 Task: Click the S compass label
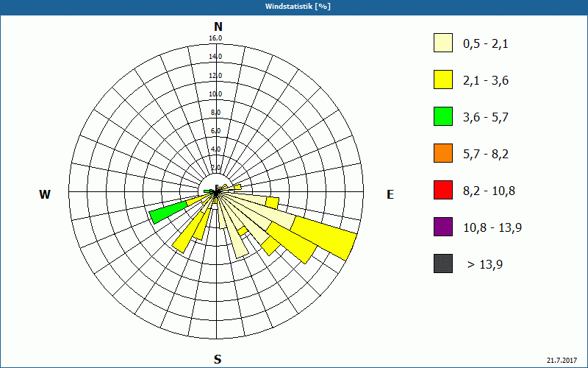click(218, 359)
